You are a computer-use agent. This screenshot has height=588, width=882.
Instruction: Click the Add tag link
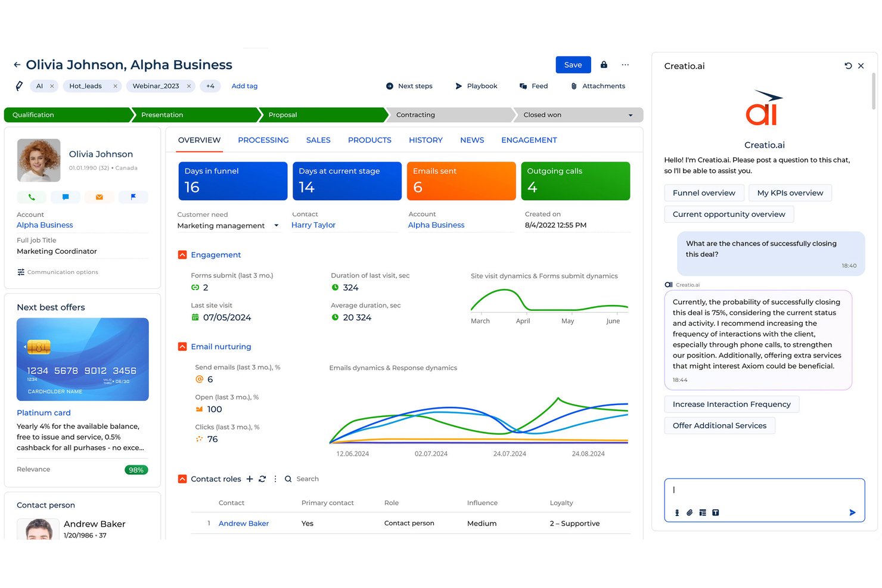[x=244, y=86]
